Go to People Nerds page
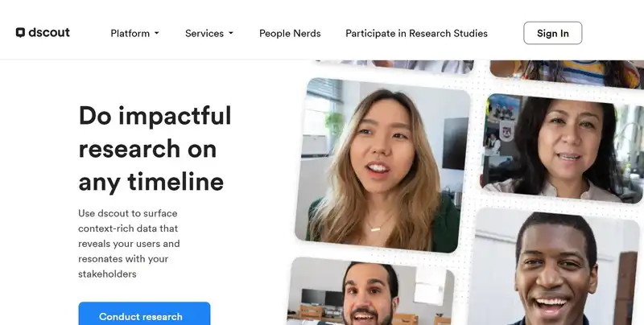This screenshot has width=644, height=325. point(290,33)
